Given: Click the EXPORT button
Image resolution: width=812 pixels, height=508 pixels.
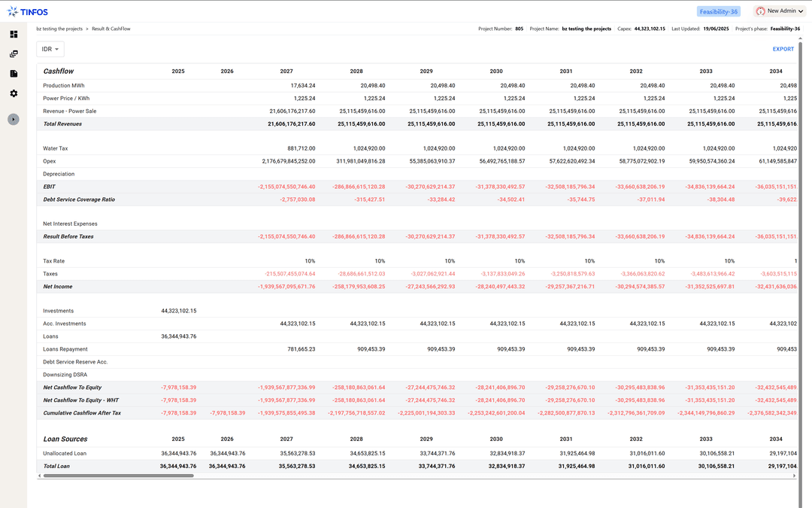Looking at the screenshot, I should [783, 49].
